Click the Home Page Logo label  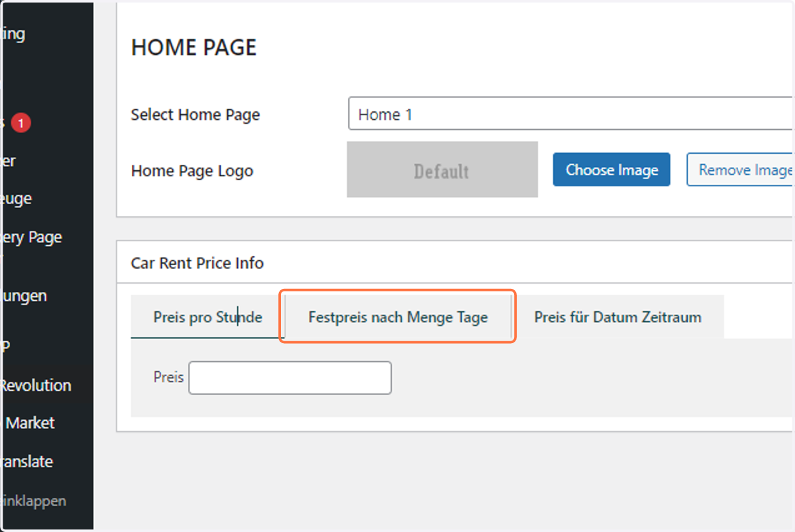point(192,171)
